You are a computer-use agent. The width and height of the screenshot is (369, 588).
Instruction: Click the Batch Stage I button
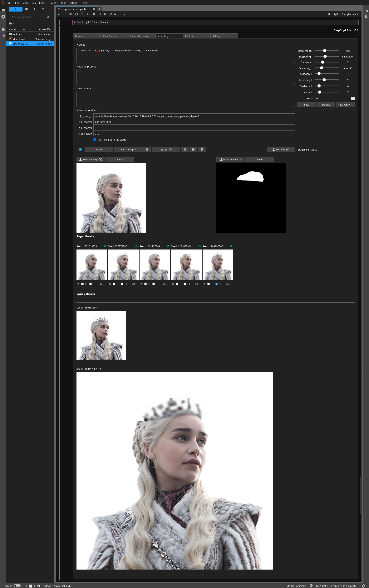click(128, 149)
